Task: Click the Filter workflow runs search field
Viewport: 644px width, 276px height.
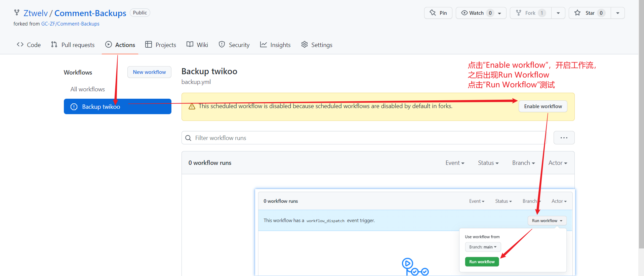Action: 364,138
